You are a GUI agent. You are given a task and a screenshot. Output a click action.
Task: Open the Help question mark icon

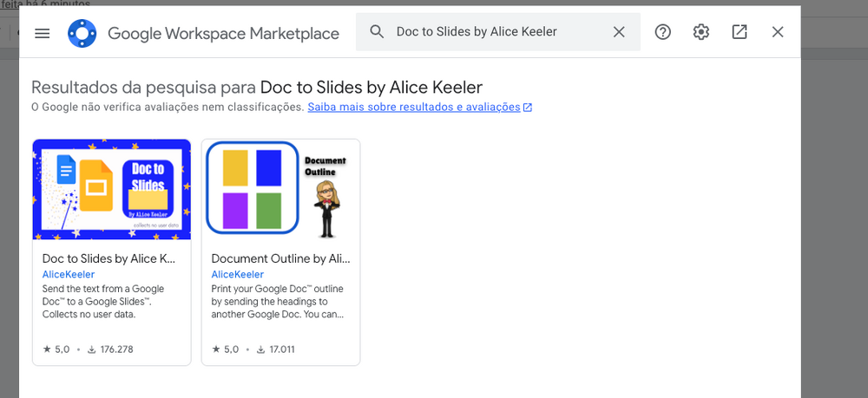click(662, 32)
